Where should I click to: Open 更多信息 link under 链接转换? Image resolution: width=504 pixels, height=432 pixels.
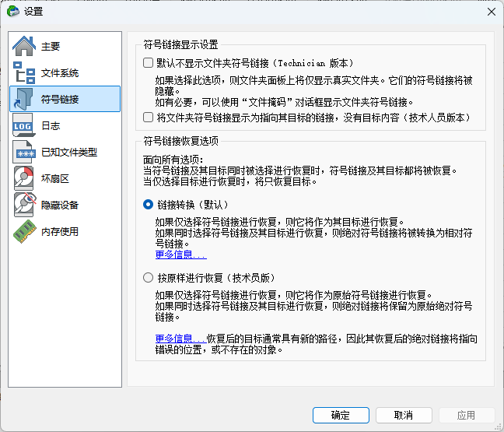click(180, 255)
